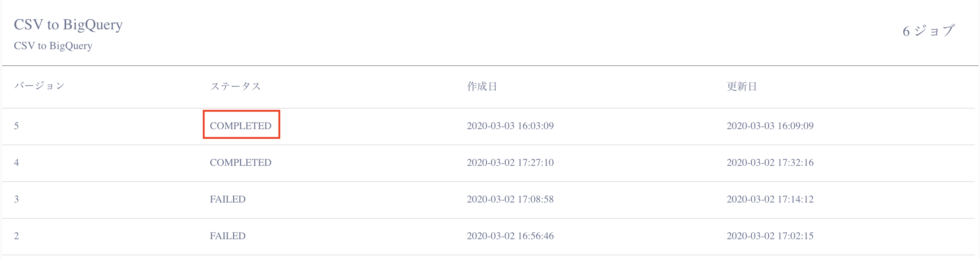Screen dimensions: 980x259
Task: Click the 作成日 column header
Action: click(482, 86)
